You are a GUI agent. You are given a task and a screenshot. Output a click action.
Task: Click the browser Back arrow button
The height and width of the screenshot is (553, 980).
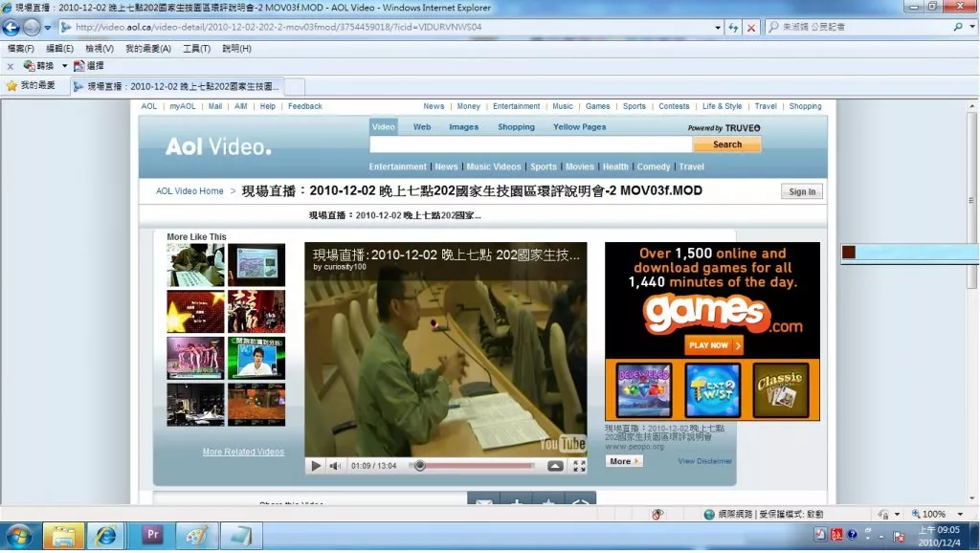pyautogui.click(x=11, y=27)
